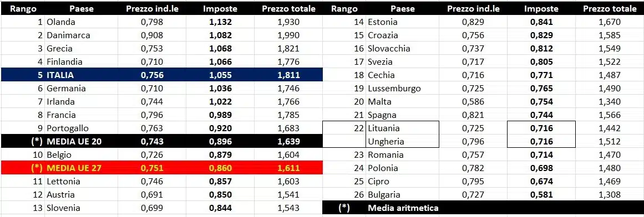Click Italia's total price 1,811

point(288,75)
